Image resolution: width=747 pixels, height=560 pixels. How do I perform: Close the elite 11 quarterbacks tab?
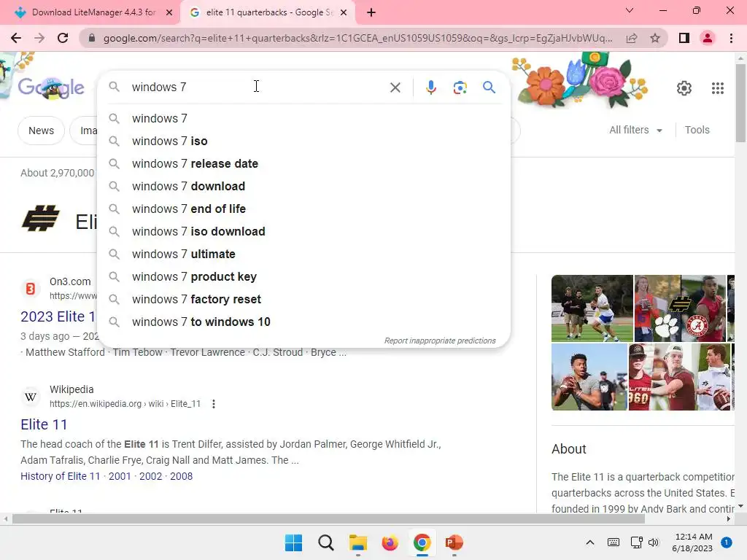[x=344, y=12]
